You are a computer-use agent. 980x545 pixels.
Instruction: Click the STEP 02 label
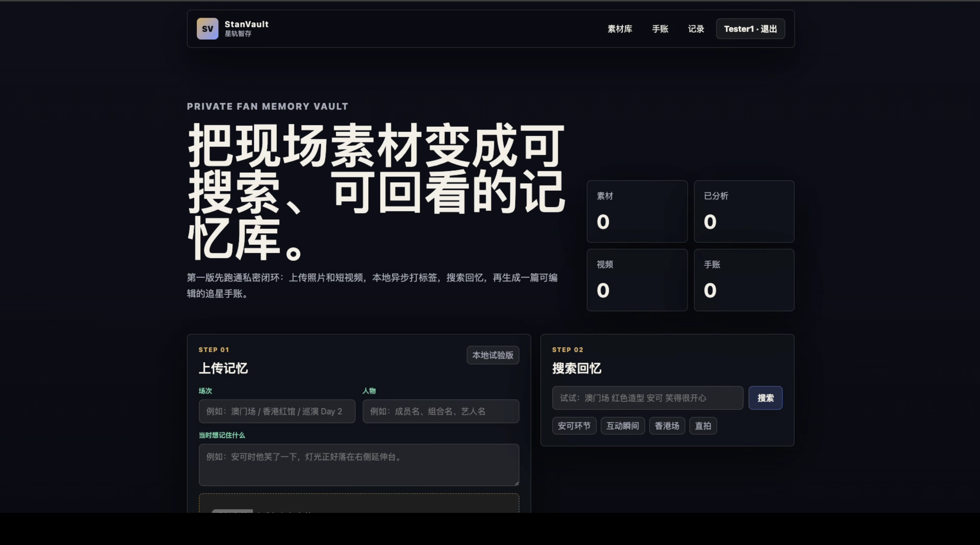pyautogui.click(x=568, y=349)
